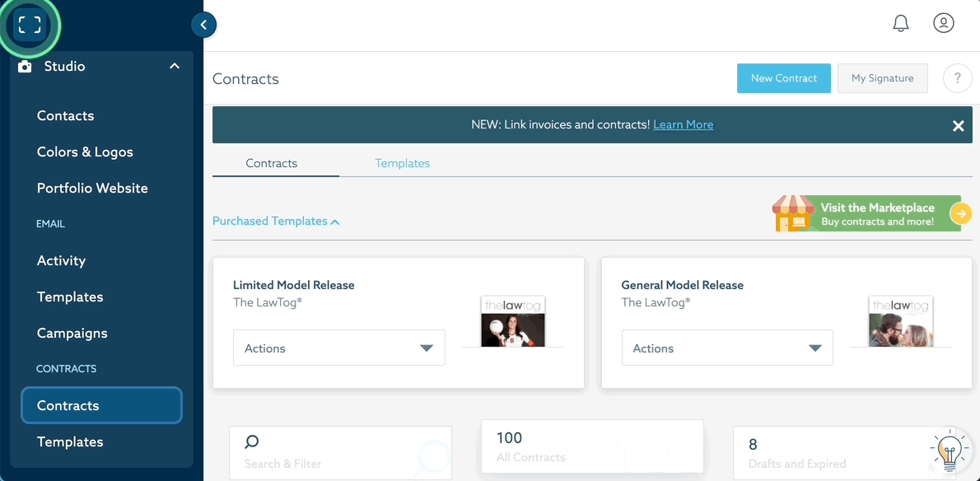The width and height of the screenshot is (980, 481).
Task: Click the New Contract button
Action: (x=783, y=78)
